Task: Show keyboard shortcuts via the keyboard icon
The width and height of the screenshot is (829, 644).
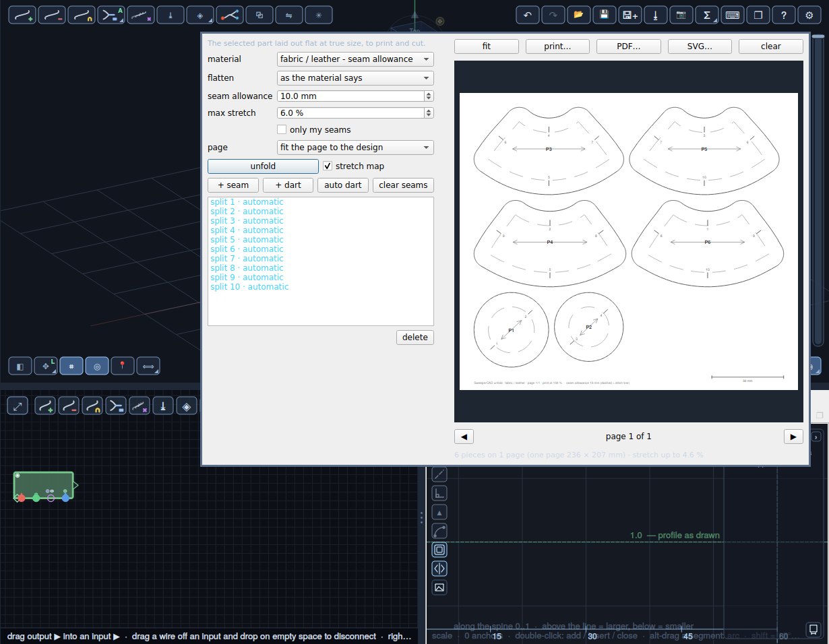Action: (x=733, y=15)
